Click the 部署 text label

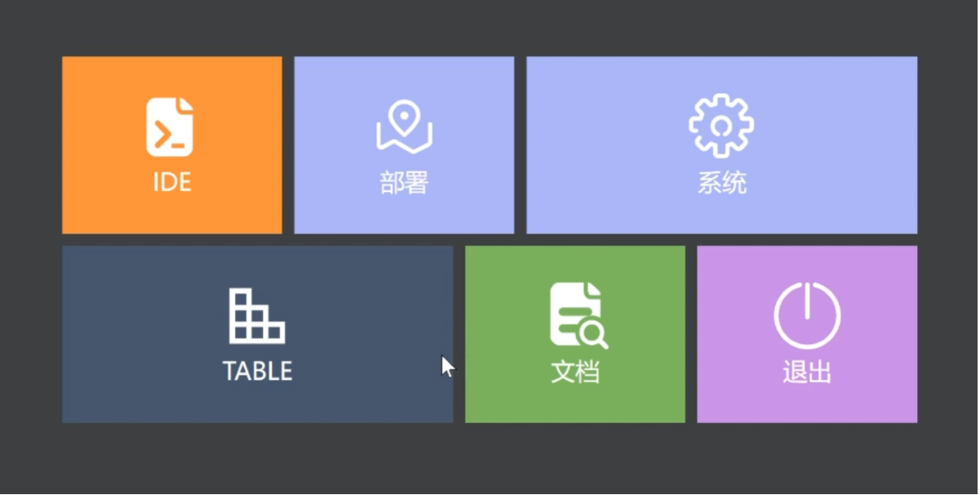point(404,182)
